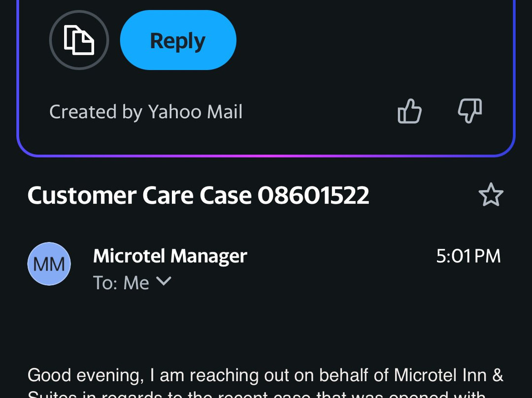Click the words "Yahoo Mail" in summary footer
This screenshot has height=398, width=532.
coord(195,112)
